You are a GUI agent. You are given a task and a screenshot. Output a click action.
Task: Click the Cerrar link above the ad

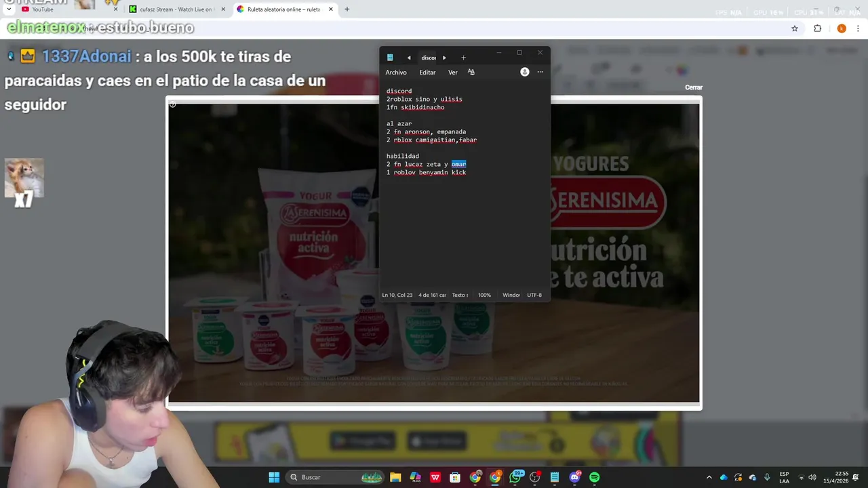(x=694, y=87)
